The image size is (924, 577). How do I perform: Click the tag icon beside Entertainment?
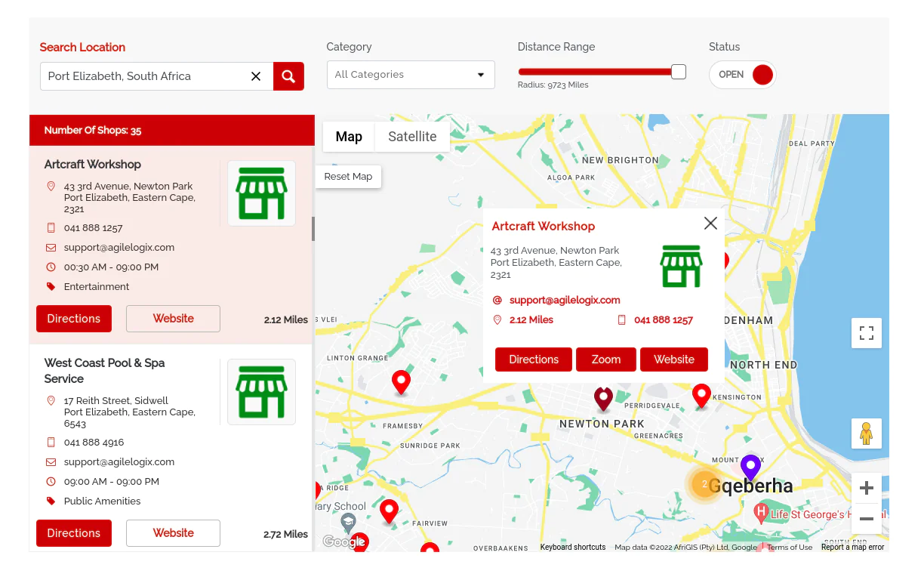[x=51, y=287]
